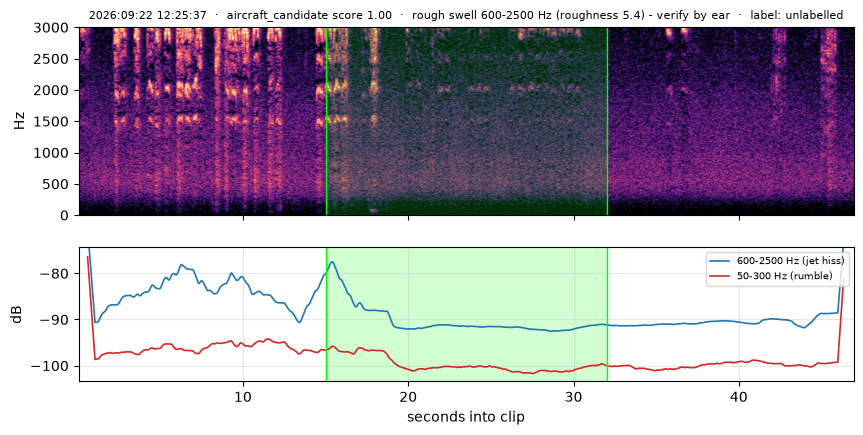The image size is (863, 435).
Task: Click the green end marker in dB plot
Action: coord(608,314)
